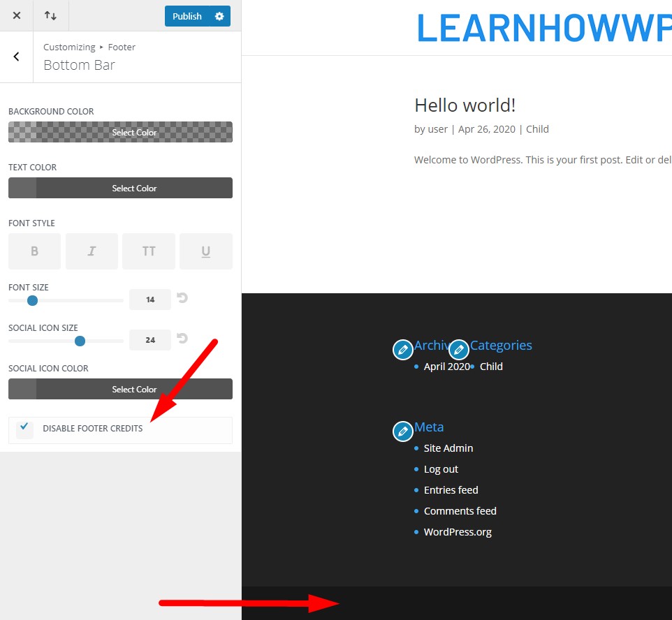The image size is (672, 620).
Task: Click the 'Bottom Bar' section title
Action: coord(80,65)
